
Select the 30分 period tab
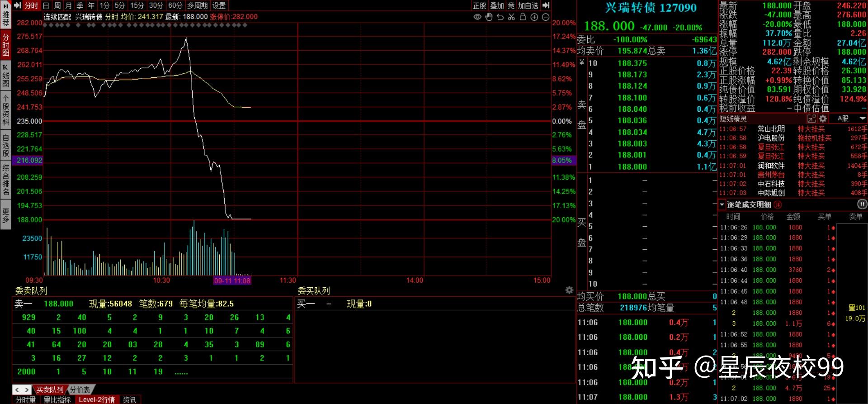pos(156,5)
